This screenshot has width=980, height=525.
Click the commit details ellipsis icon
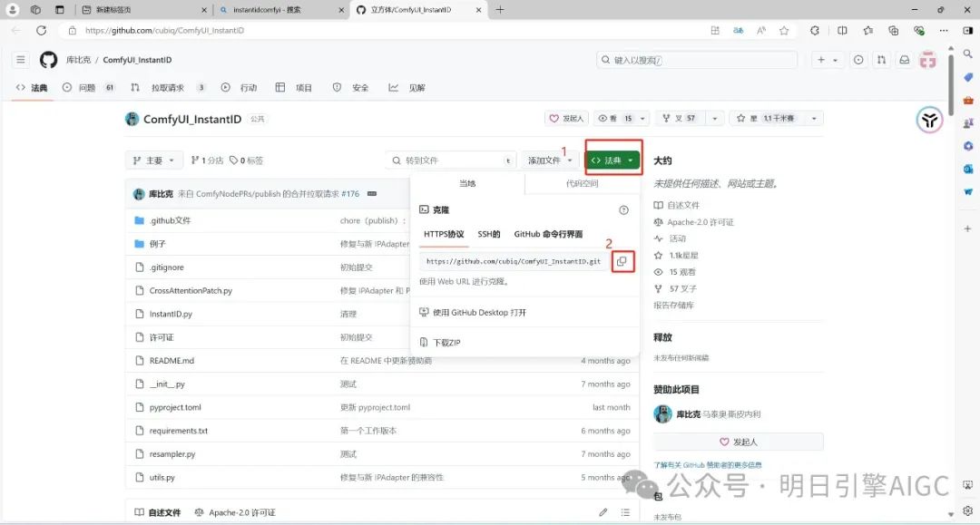pyautogui.click(x=372, y=193)
